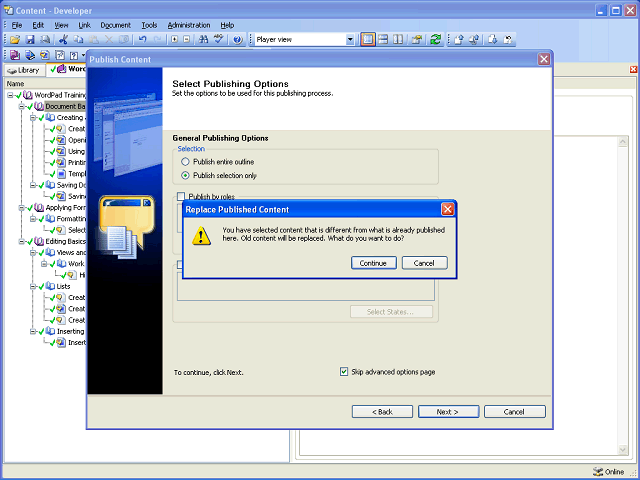Click the < Back button
Screen dimensions: 640x480
[x=382, y=412]
